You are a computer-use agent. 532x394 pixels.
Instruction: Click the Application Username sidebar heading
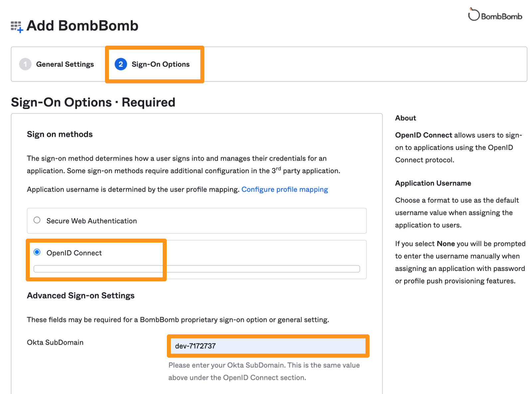click(x=433, y=183)
